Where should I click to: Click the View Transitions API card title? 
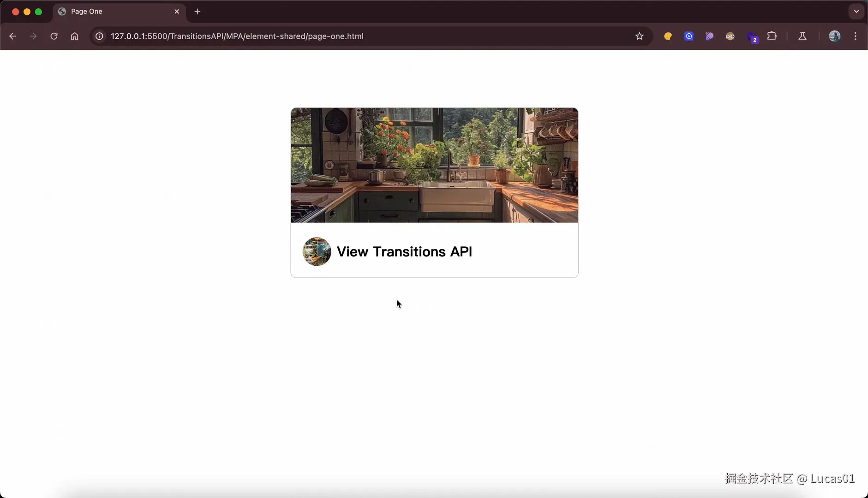tap(404, 252)
